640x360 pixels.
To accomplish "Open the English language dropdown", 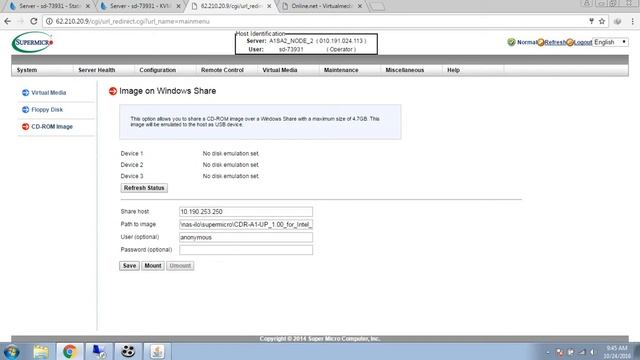I will 610,42.
